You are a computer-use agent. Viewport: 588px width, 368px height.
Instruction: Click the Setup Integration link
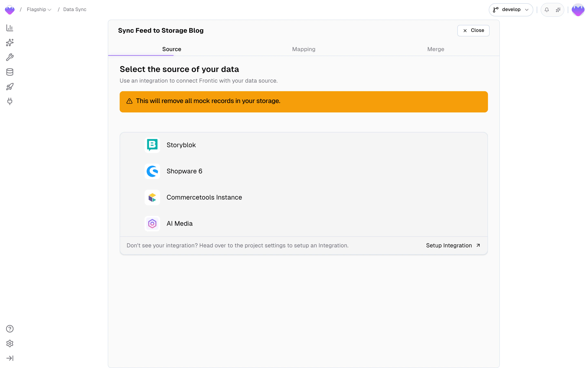(453, 245)
